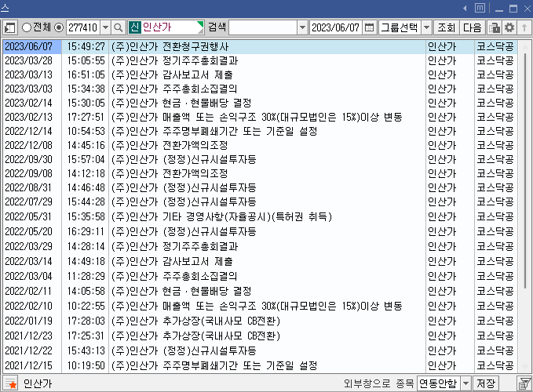Select row (정정)신규시설투자등 dated 2022/07/29
The height and width of the screenshot is (392, 533).
pos(260,202)
